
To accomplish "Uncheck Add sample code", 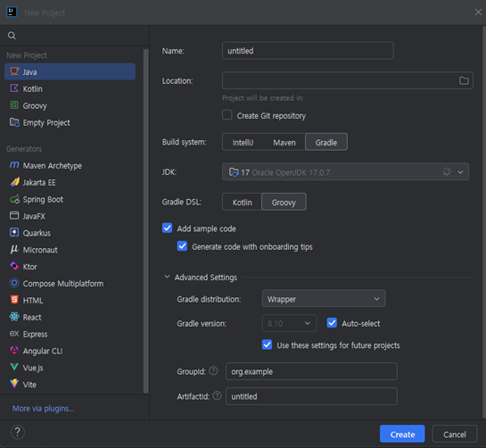I will [x=168, y=228].
